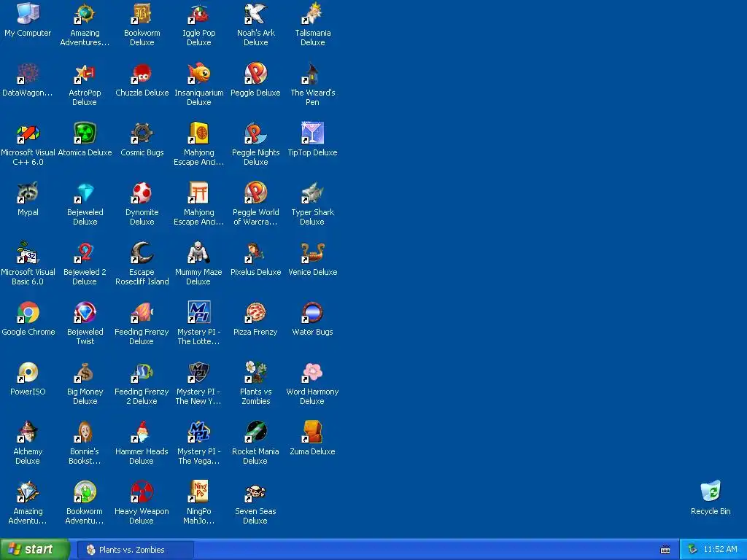Select the Seven Seas Deluxe skull icon
Screen dimensions: 747x560
(255, 491)
